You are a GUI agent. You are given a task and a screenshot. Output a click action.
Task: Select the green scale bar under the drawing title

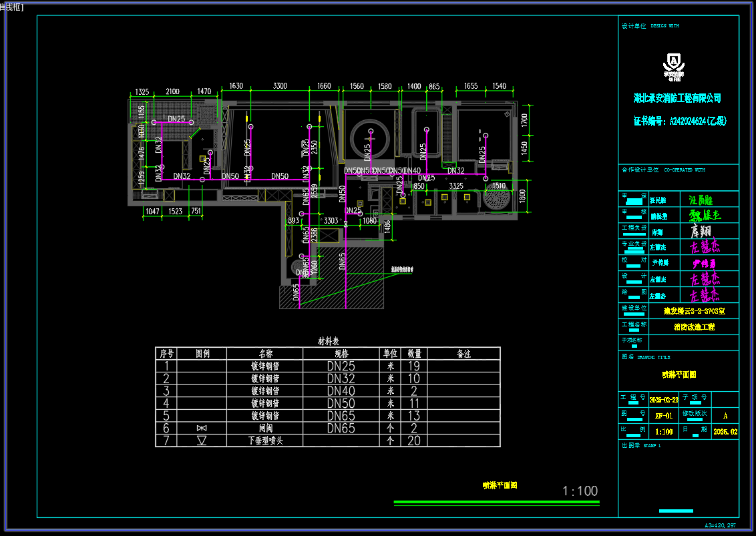click(x=496, y=502)
